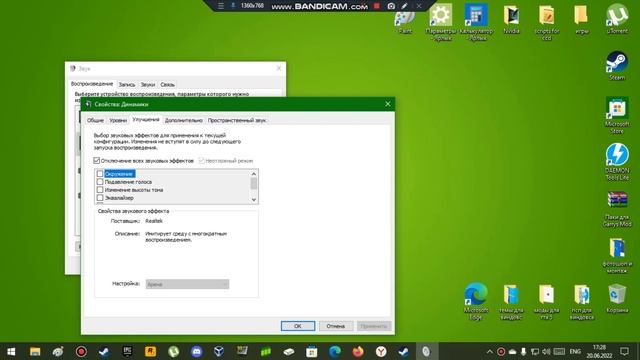Check the 'Окружение' effect checkbox
The height and width of the screenshot is (360, 640).
coord(100,174)
